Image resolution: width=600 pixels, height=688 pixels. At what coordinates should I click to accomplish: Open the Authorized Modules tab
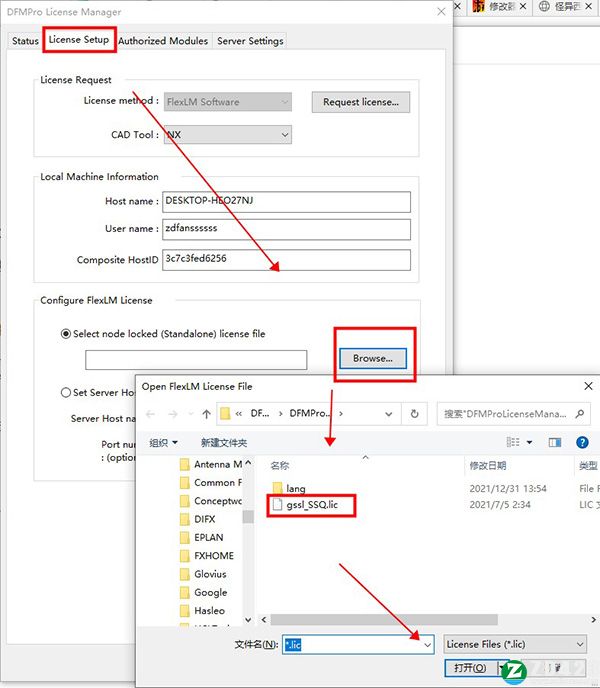point(163,41)
